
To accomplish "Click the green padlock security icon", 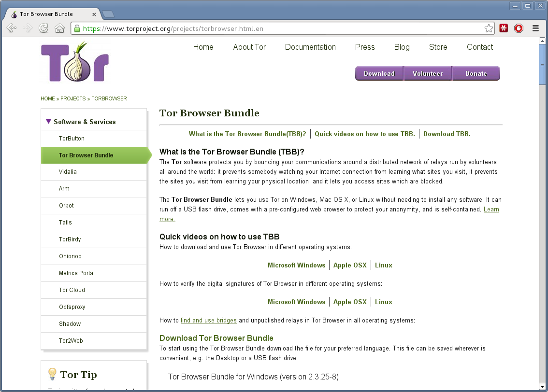I will click(x=77, y=28).
